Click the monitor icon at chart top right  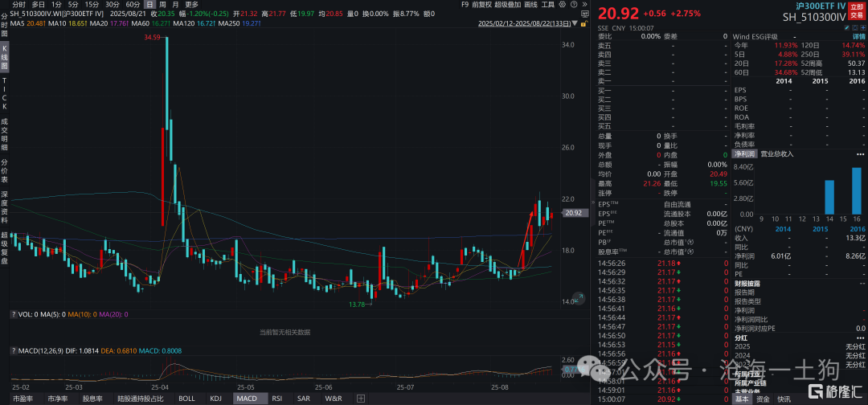pos(585,14)
